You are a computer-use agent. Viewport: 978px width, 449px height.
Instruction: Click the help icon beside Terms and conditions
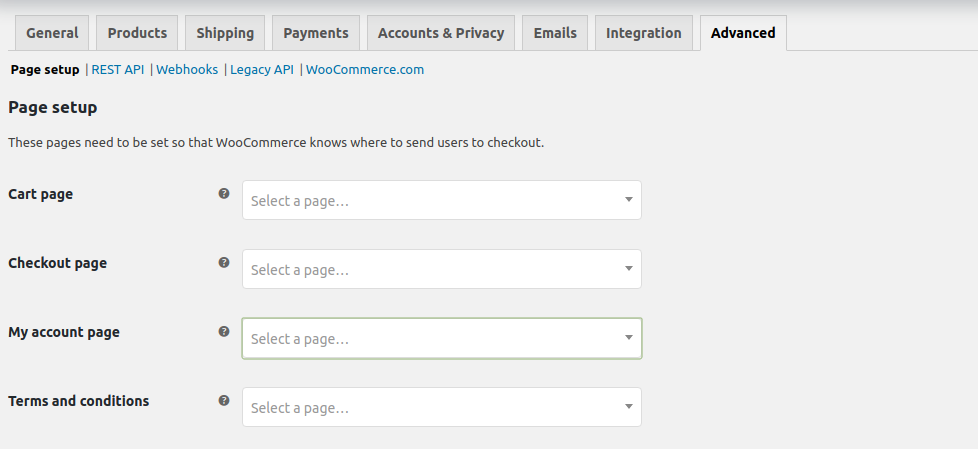pos(224,400)
